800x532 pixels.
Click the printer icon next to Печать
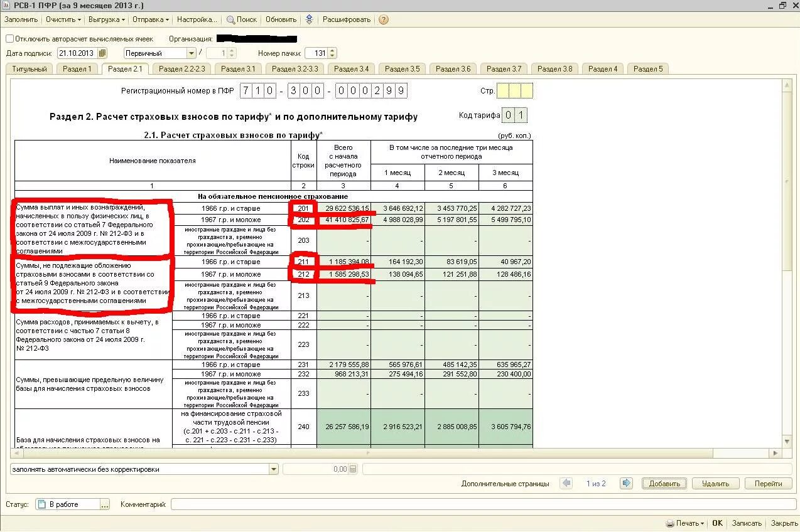pos(670,523)
